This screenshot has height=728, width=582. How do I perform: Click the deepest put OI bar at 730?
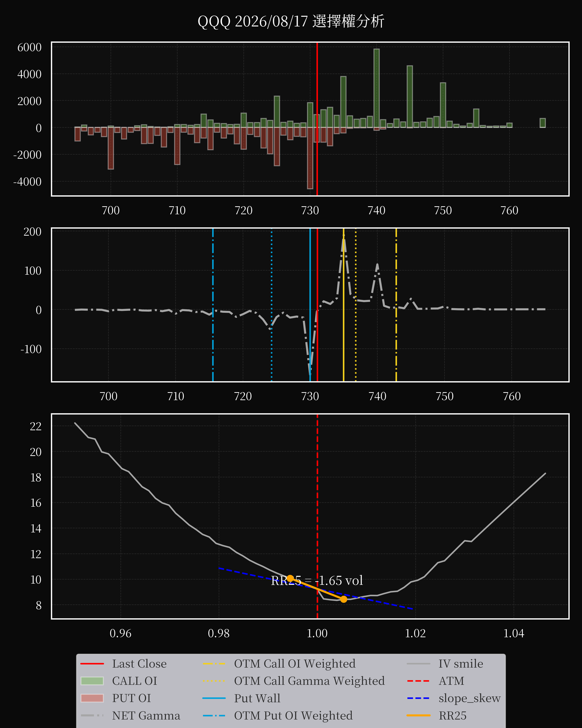(310, 158)
